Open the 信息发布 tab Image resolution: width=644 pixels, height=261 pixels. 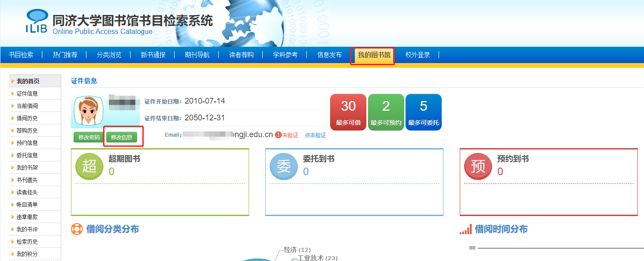point(329,55)
